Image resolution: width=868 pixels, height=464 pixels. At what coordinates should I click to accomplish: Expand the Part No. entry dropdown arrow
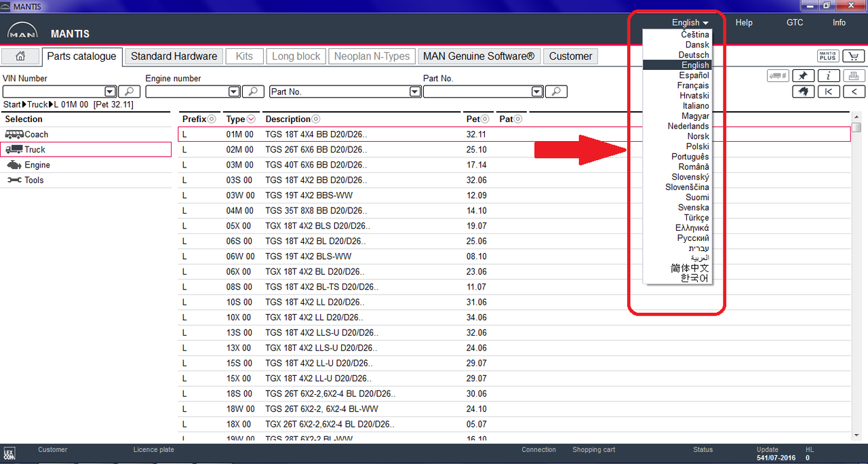[x=537, y=92]
